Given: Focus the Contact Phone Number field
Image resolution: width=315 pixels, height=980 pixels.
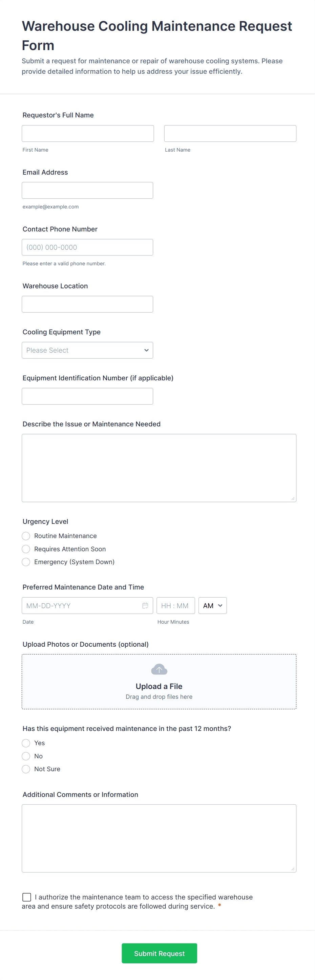Looking at the screenshot, I should pos(87,247).
